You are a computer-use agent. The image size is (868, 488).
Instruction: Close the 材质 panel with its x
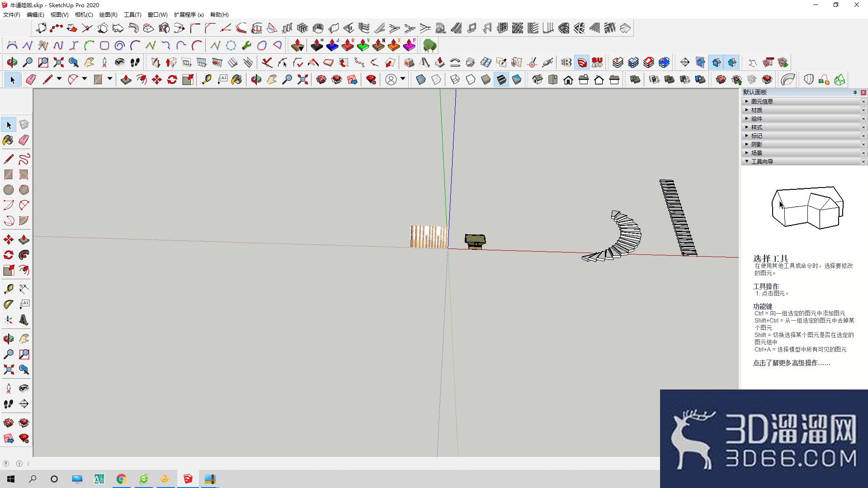pyautogui.click(x=863, y=110)
